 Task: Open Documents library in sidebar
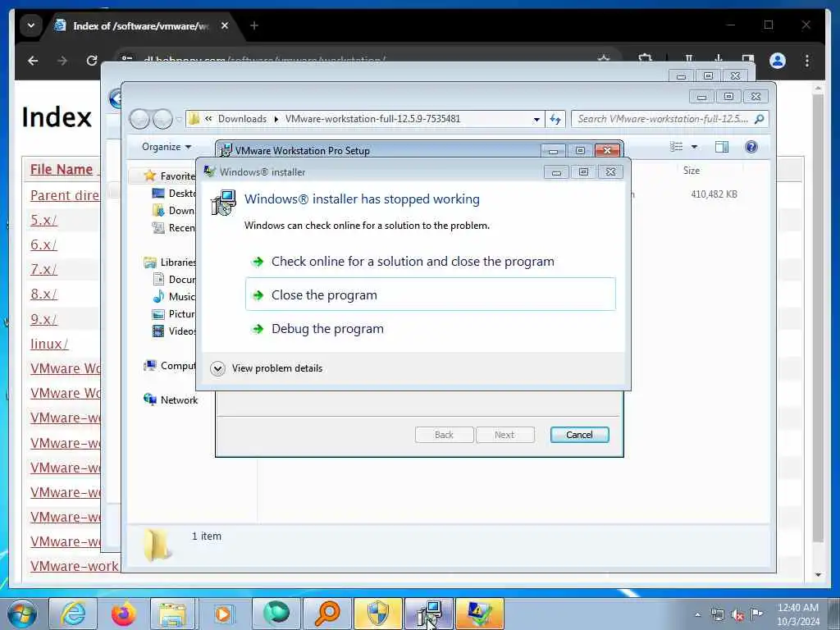(x=174, y=279)
